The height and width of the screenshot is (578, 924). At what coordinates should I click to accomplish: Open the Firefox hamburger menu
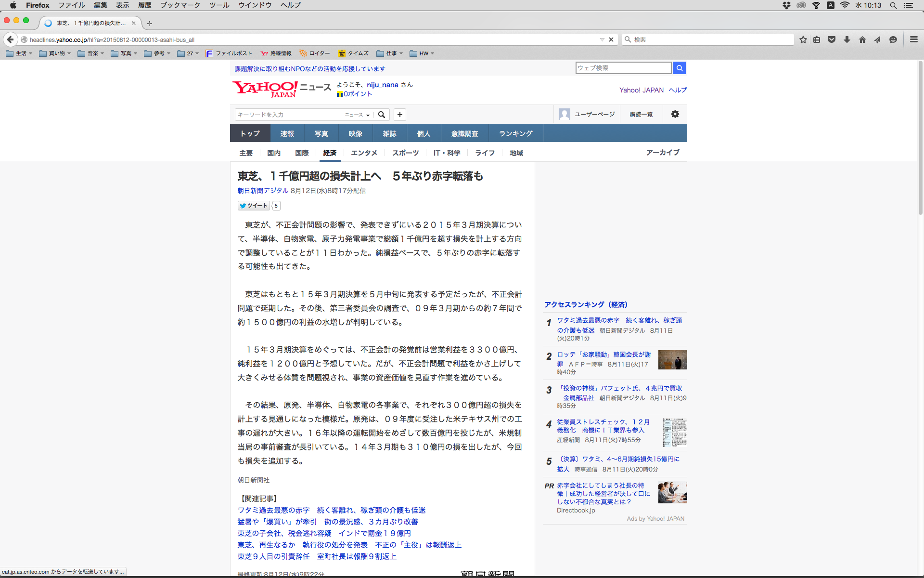click(x=913, y=39)
